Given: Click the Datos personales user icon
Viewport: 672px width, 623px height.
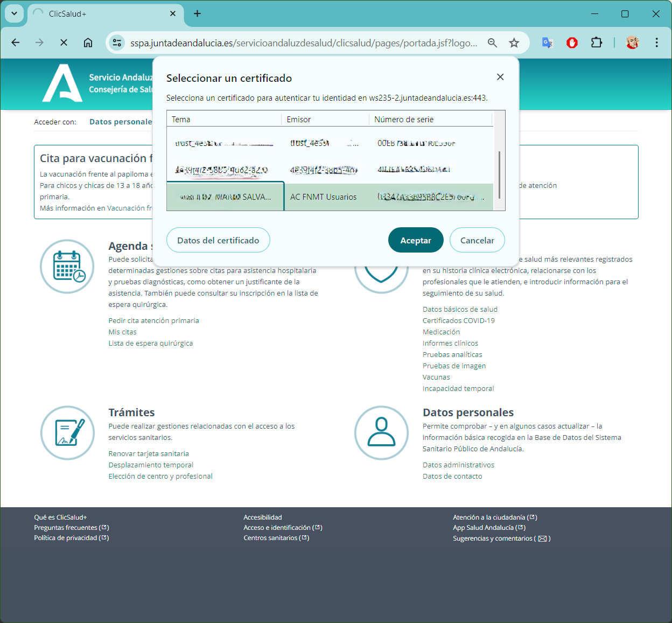Looking at the screenshot, I should (x=381, y=432).
